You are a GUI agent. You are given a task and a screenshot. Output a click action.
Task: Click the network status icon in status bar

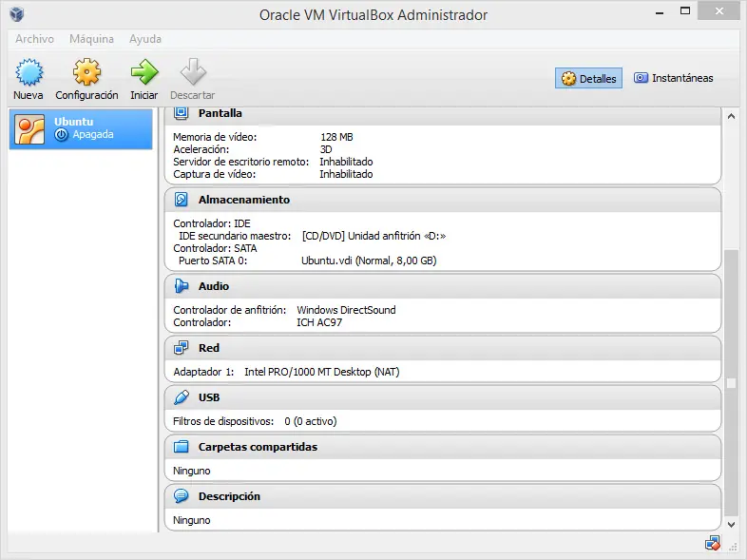[x=713, y=543]
